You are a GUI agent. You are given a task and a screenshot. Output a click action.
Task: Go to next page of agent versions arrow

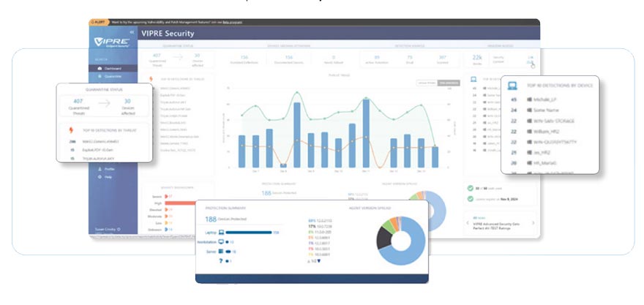click(x=318, y=261)
